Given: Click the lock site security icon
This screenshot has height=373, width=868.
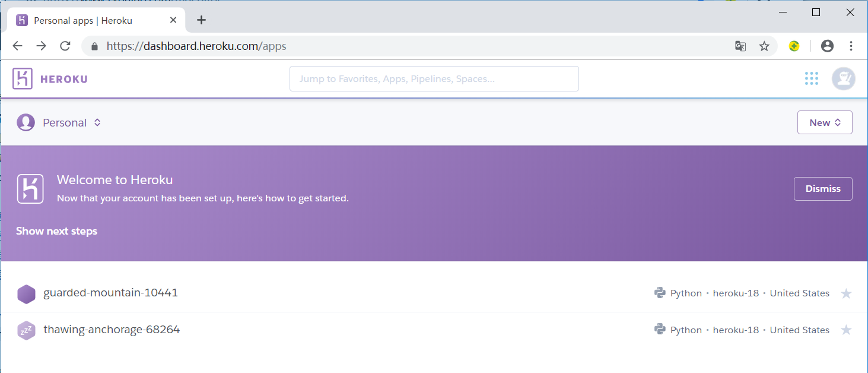Looking at the screenshot, I should pos(94,46).
